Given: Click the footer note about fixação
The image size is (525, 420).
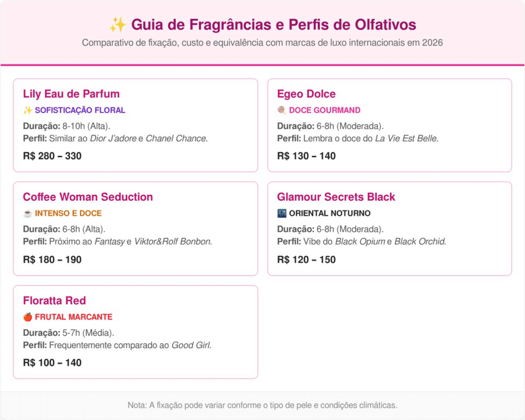Looking at the screenshot, I should pos(262,405).
